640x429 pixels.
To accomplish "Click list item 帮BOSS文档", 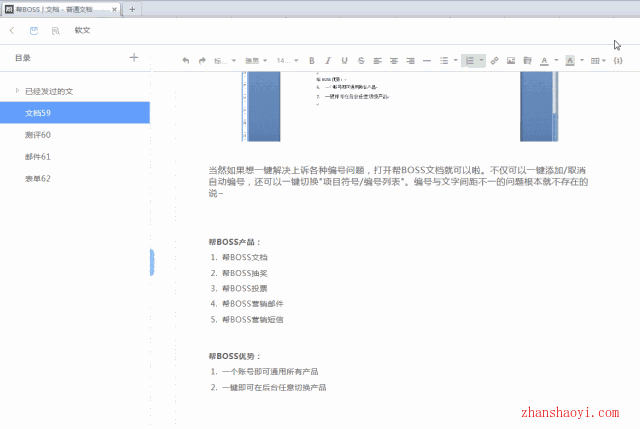I will [x=245, y=257].
